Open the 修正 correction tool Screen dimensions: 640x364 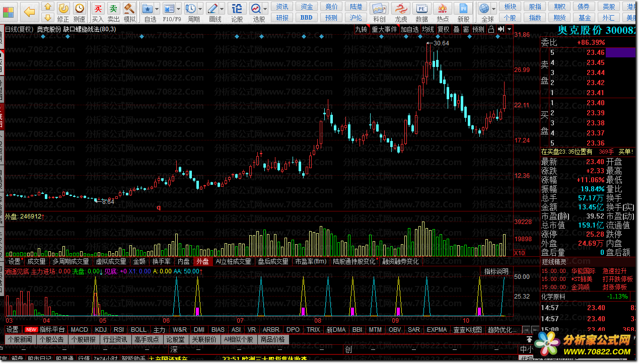63,12
